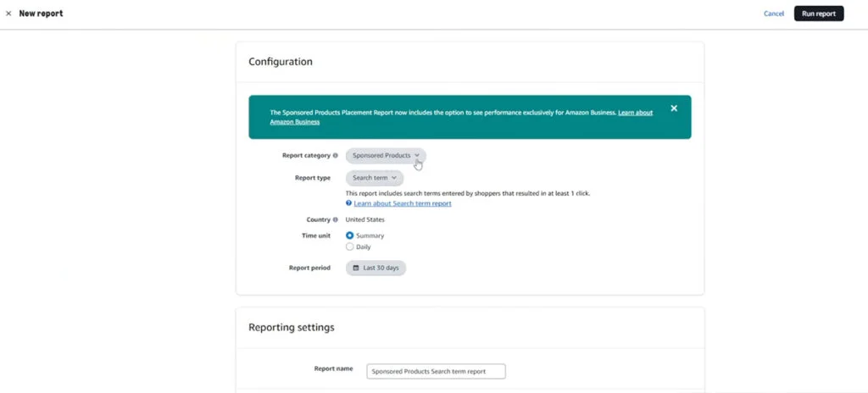Open Learn about Amazon Business link
Viewport: 868px width, 393px height.
(462, 117)
